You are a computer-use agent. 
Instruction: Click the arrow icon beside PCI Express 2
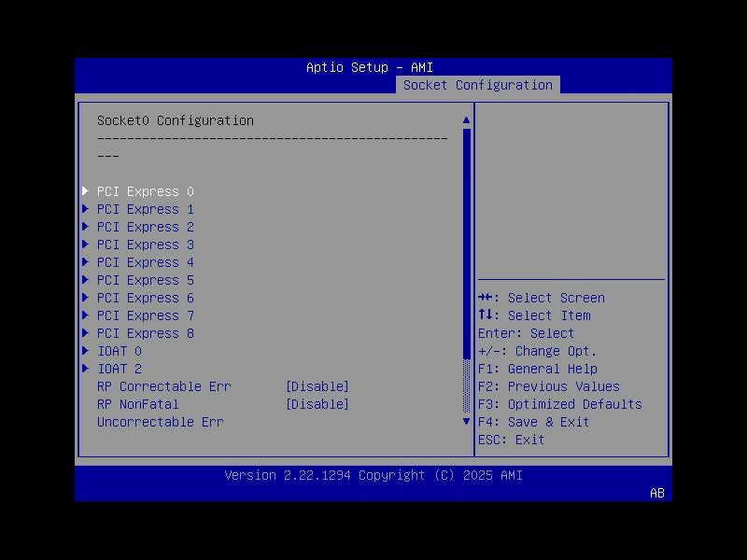pos(86,227)
